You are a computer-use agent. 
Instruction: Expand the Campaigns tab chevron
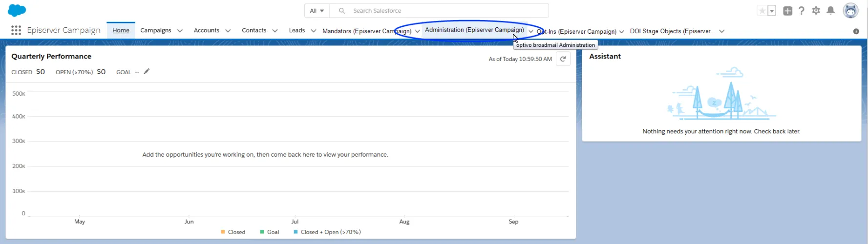pos(180,31)
